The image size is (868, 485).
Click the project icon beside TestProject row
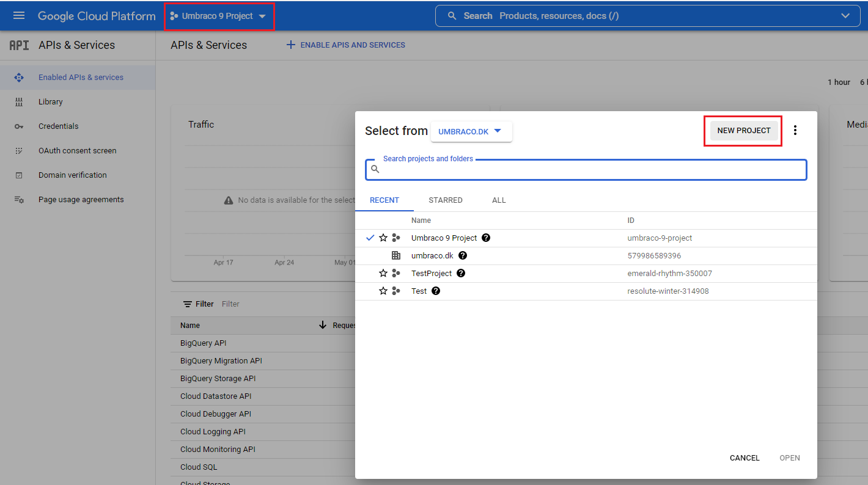point(396,273)
